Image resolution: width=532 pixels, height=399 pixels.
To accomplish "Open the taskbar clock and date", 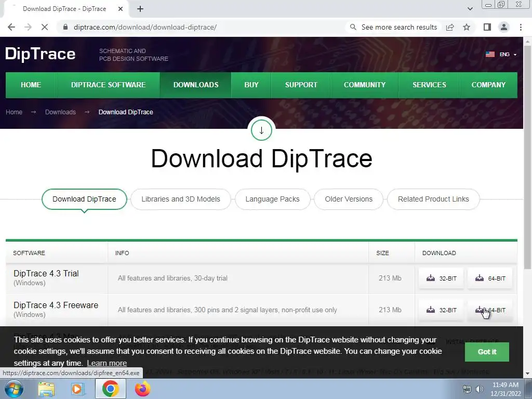I will click(x=505, y=389).
